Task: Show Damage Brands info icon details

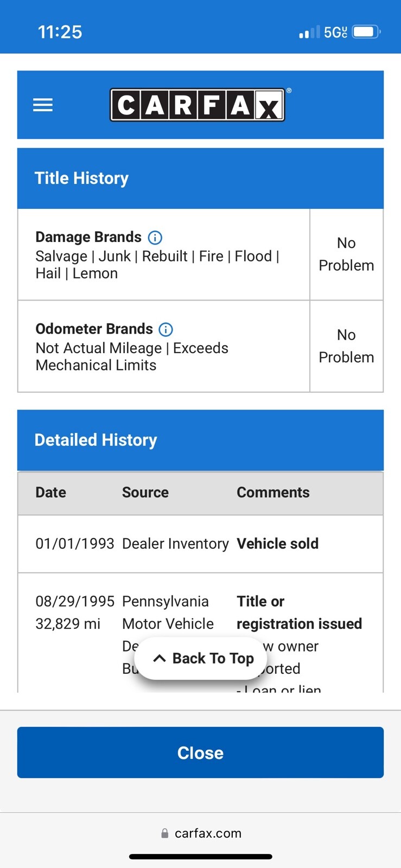Action: [x=155, y=238]
